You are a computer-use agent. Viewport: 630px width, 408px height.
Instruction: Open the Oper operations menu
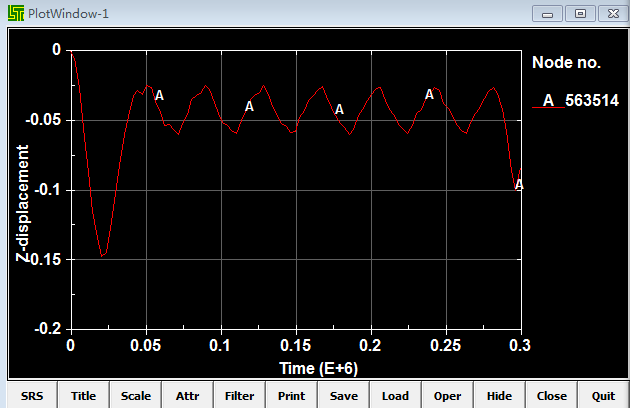[448, 396]
